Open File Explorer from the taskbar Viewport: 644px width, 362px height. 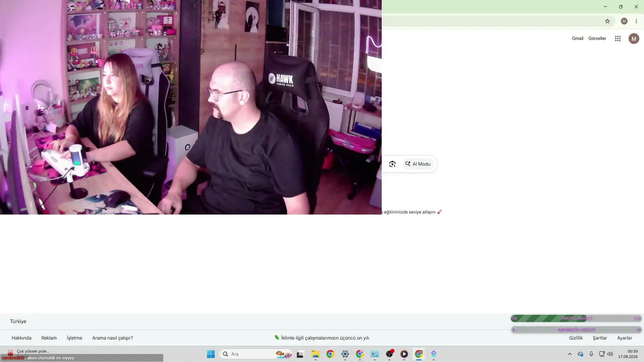pos(315,354)
